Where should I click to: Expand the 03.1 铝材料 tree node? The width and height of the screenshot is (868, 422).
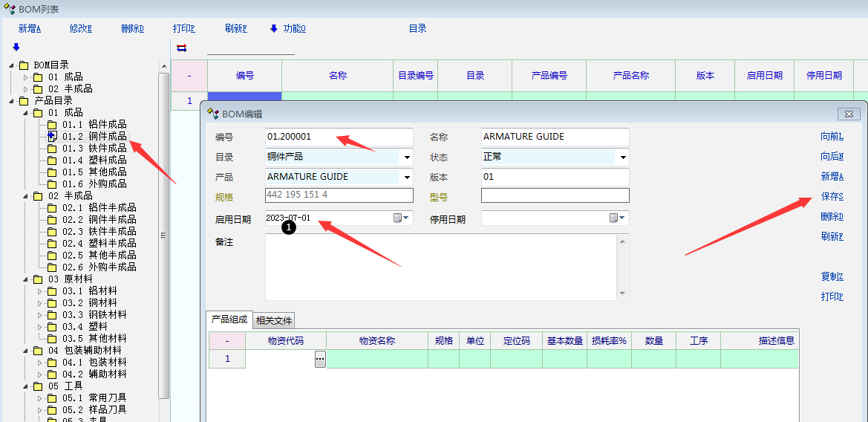[x=39, y=291]
